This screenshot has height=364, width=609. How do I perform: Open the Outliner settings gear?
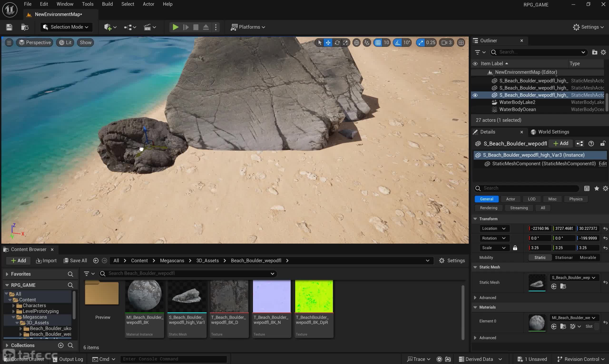click(603, 52)
